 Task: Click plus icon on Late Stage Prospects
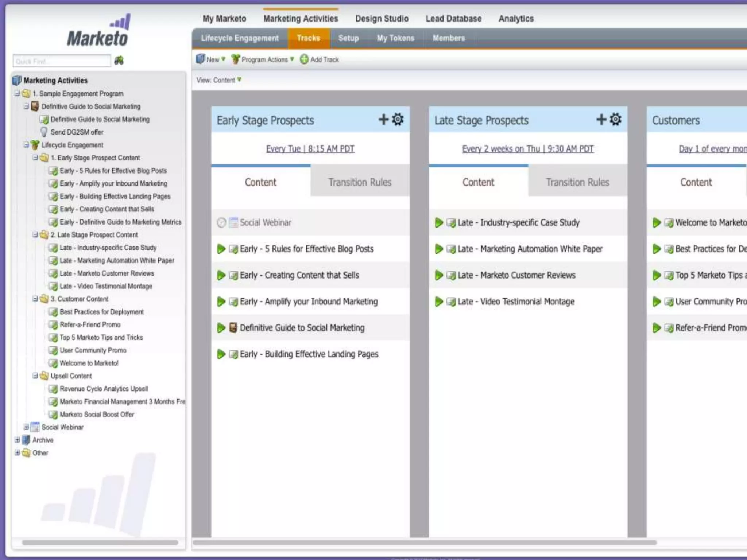601,120
